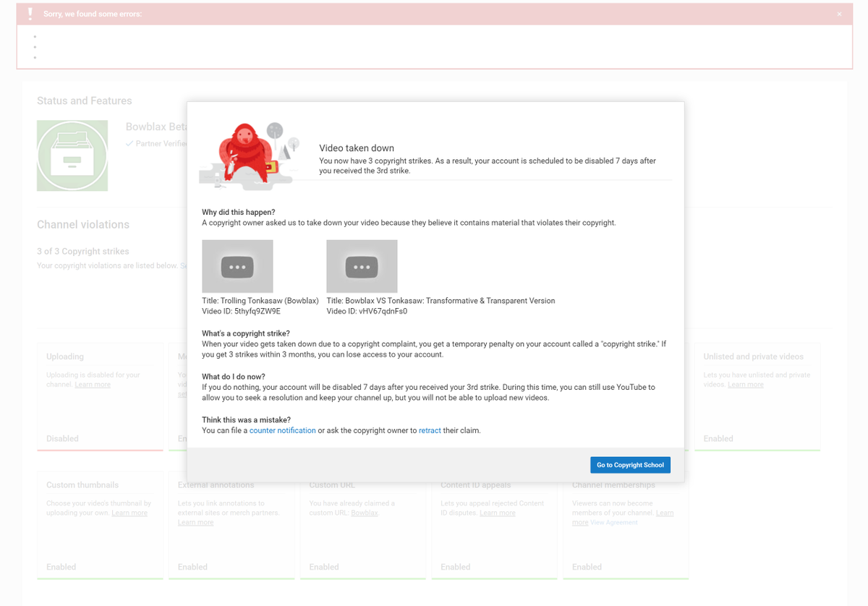The image size is (868, 606).
Task: Open the counter notification link
Action: point(283,430)
